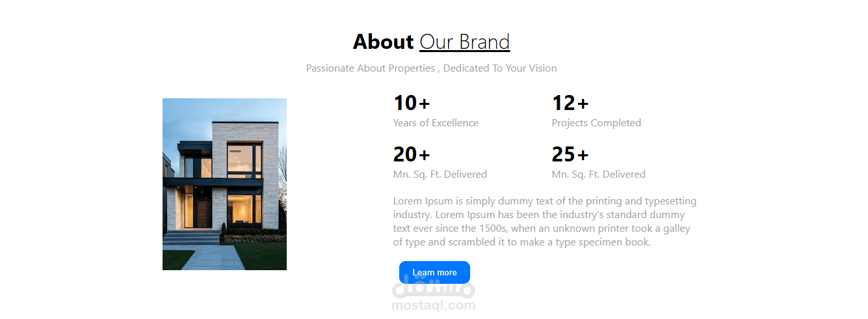Click the plus sign after 10
The width and height of the screenshot is (868, 319).
425,104
